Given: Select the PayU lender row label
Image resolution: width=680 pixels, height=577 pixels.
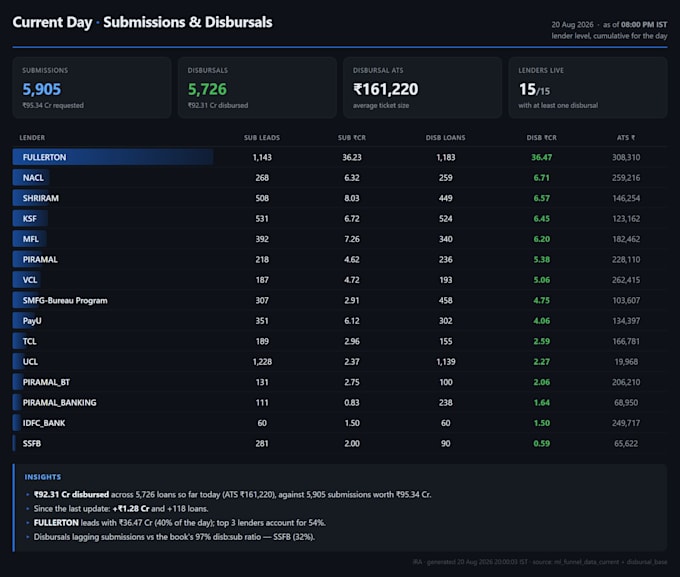Looking at the screenshot, I should [x=32, y=321].
